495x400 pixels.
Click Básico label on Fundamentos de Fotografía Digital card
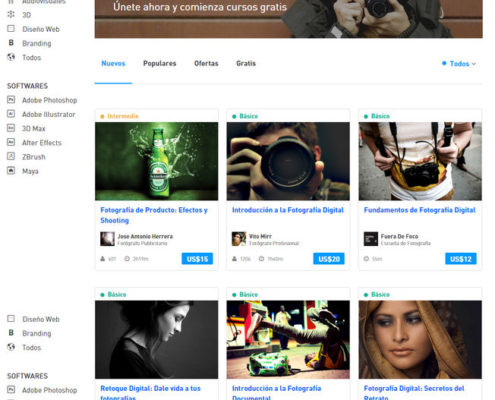point(380,116)
